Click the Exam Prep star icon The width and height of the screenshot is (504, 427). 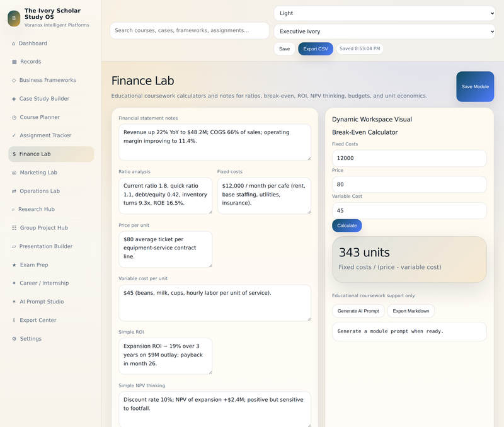click(x=14, y=265)
